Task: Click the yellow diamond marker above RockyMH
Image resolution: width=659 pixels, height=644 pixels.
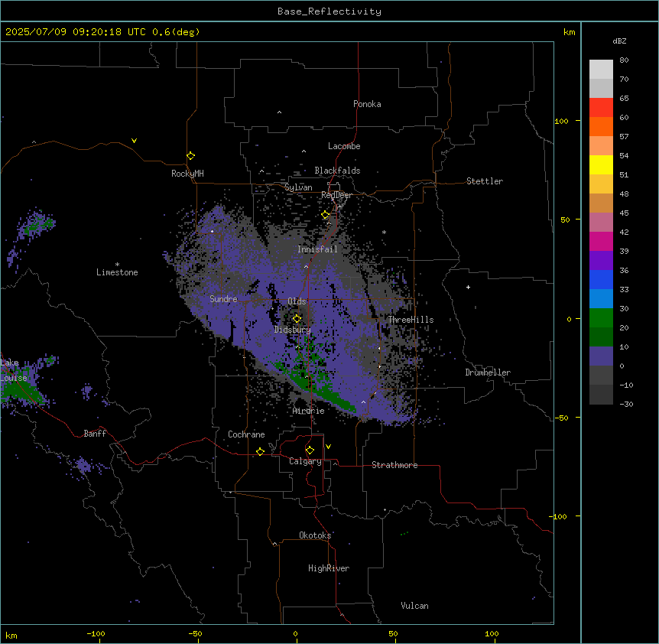Action: click(191, 156)
